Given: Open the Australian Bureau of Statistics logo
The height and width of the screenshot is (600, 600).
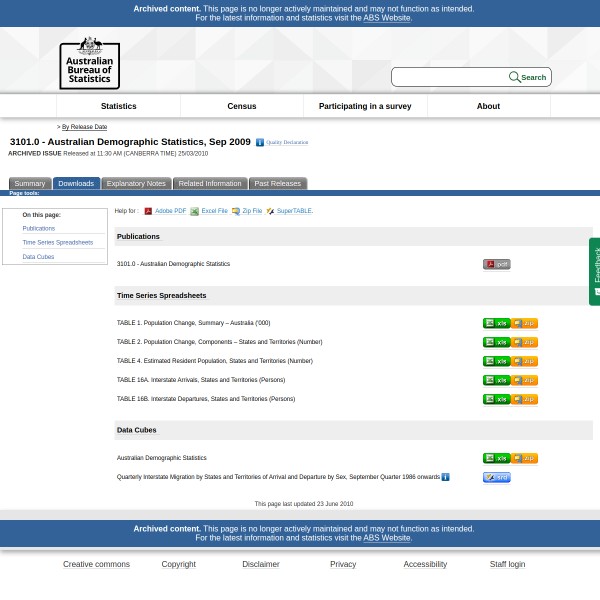Looking at the screenshot, I should (89, 63).
